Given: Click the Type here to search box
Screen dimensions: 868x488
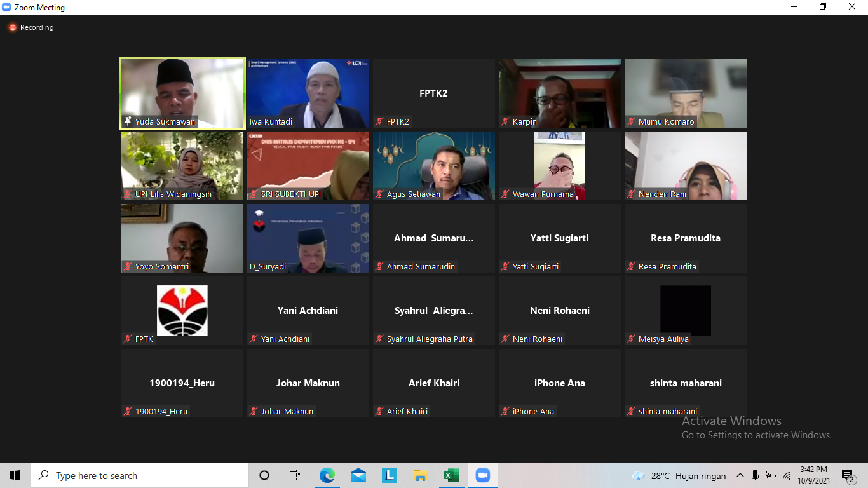Looking at the screenshot, I should pos(140,475).
